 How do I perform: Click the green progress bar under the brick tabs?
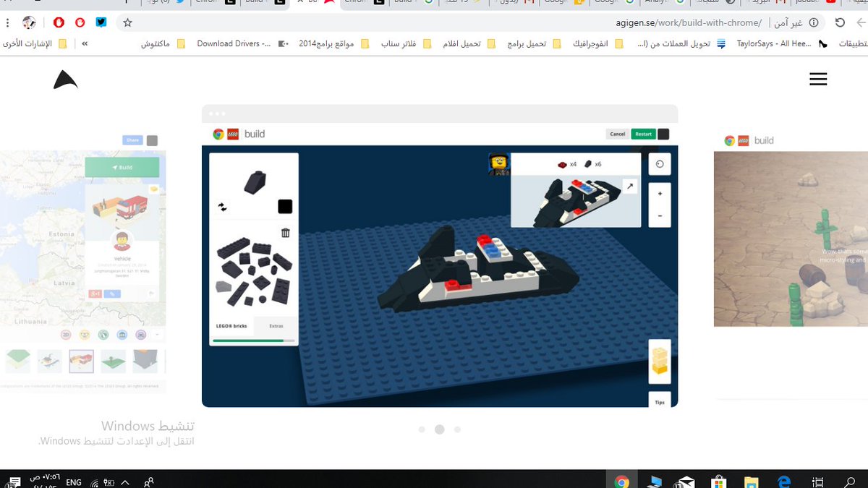point(254,340)
